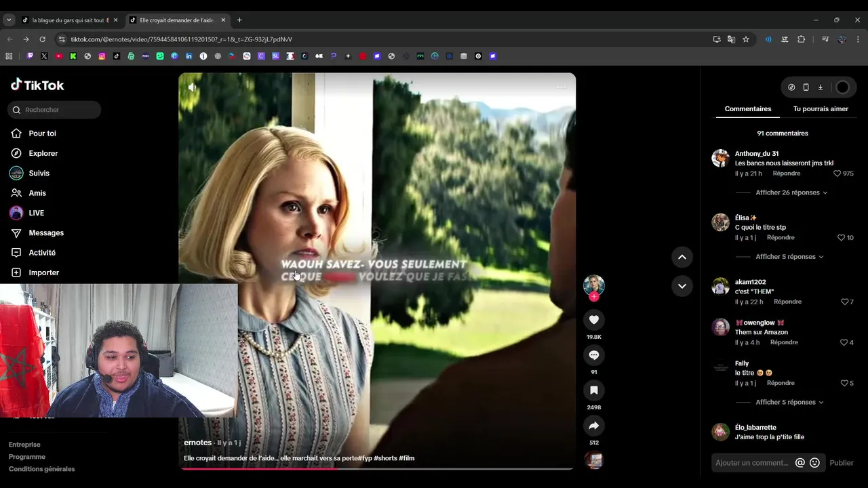Open Activité notifications
Viewport: 868px width, 488px height.
coord(42,253)
